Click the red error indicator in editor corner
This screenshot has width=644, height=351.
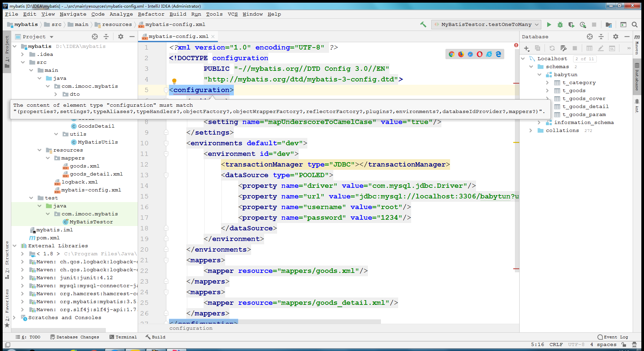tap(516, 45)
